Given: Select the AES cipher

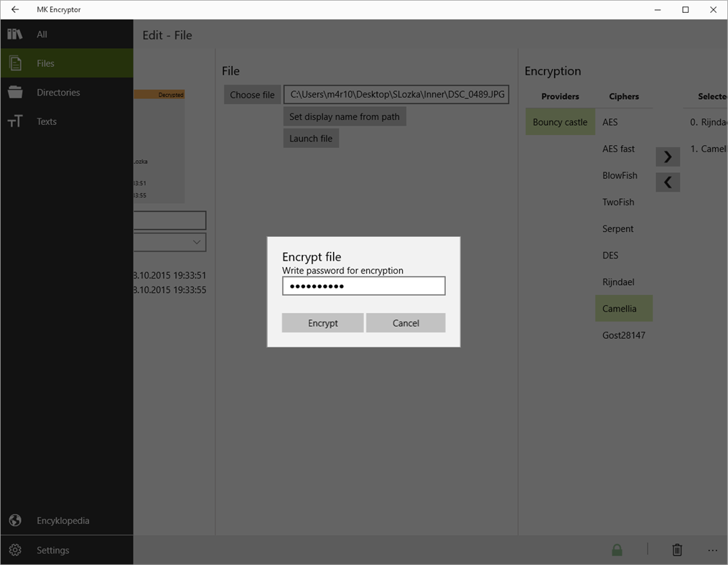Looking at the screenshot, I should [610, 122].
